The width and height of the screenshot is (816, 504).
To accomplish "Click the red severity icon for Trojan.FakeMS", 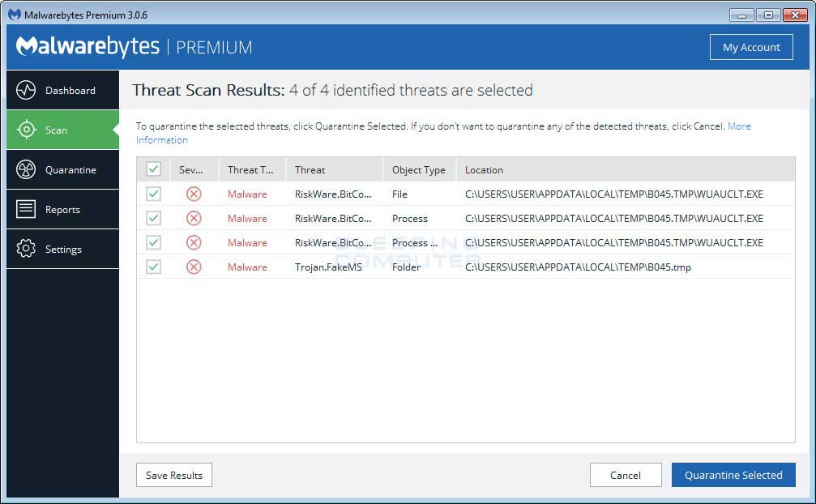I will tap(194, 267).
